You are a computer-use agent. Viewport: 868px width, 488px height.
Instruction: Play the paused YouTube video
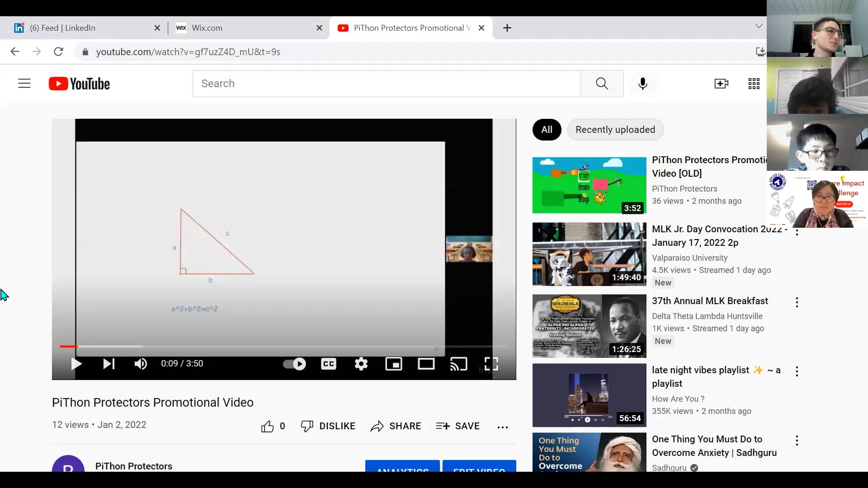pos(76,364)
